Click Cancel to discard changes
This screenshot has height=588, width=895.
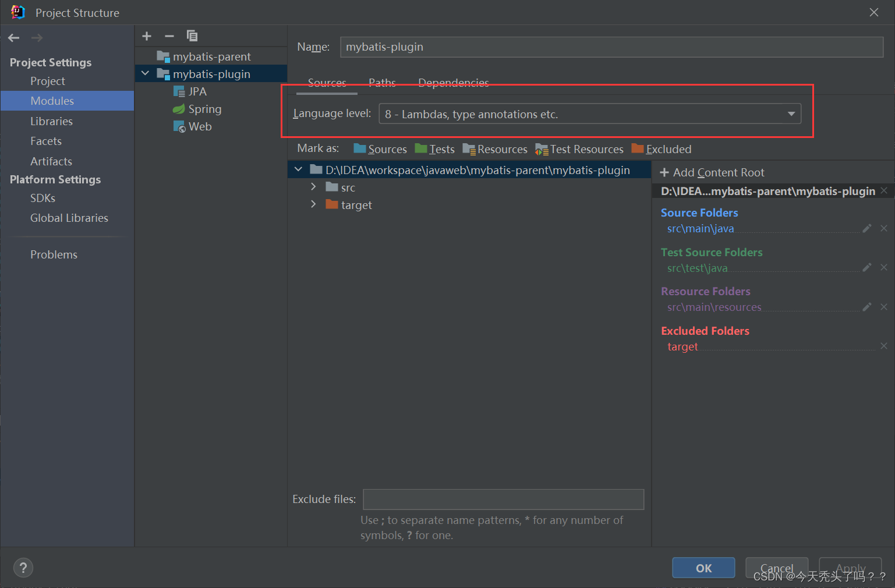[777, 568]
